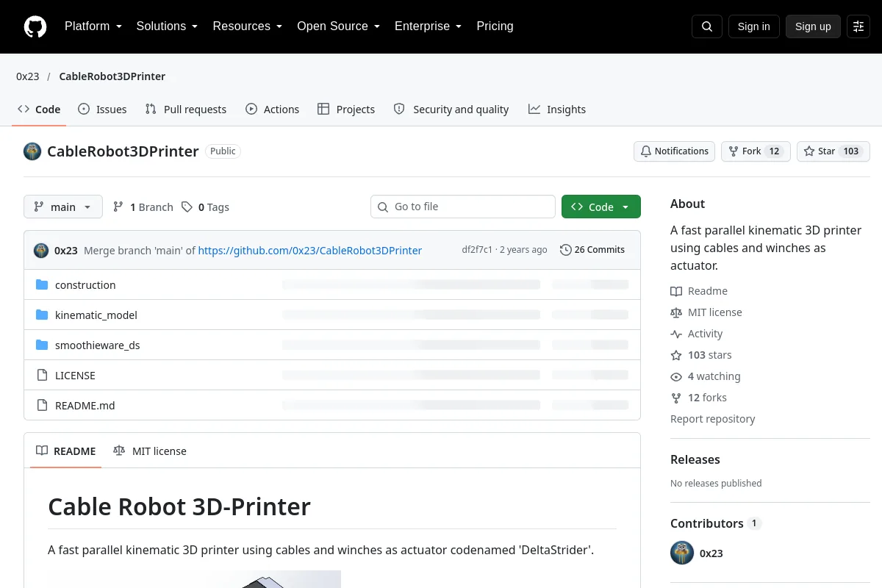The height and width of the screenshot is (588, 882).
Task: Open the main branch selector dropdown
Action: pyautogui.click(x=63, y=207)
